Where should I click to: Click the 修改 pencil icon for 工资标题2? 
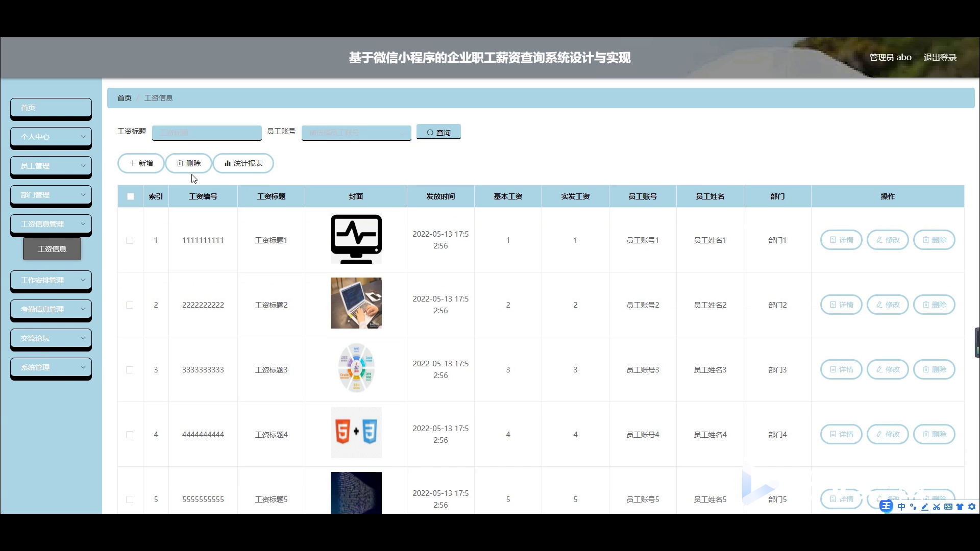879,305
